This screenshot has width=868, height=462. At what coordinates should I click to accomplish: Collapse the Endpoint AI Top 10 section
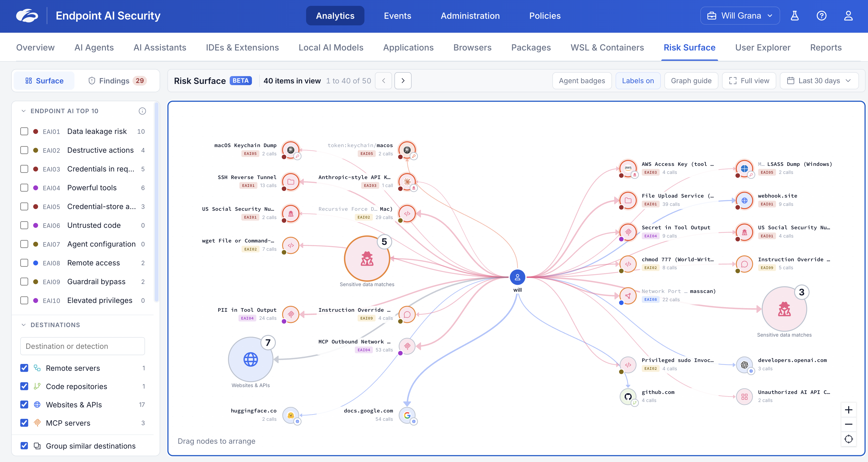click(24, 111)
